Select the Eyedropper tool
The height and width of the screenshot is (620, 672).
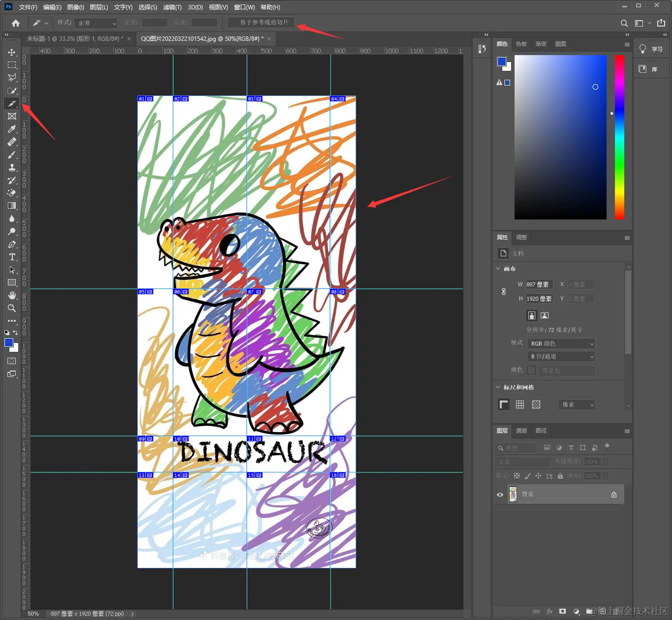[12, 129]
